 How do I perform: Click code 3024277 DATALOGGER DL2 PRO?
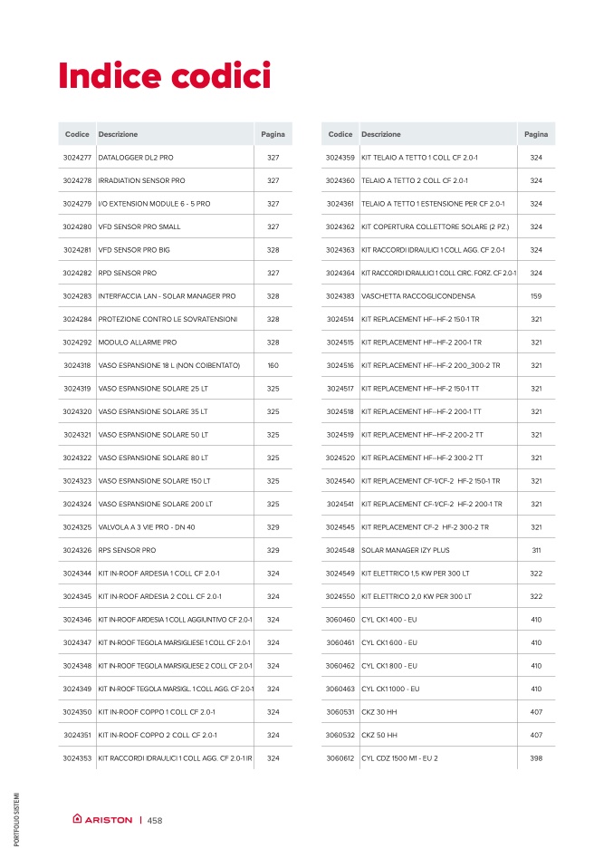77,158
